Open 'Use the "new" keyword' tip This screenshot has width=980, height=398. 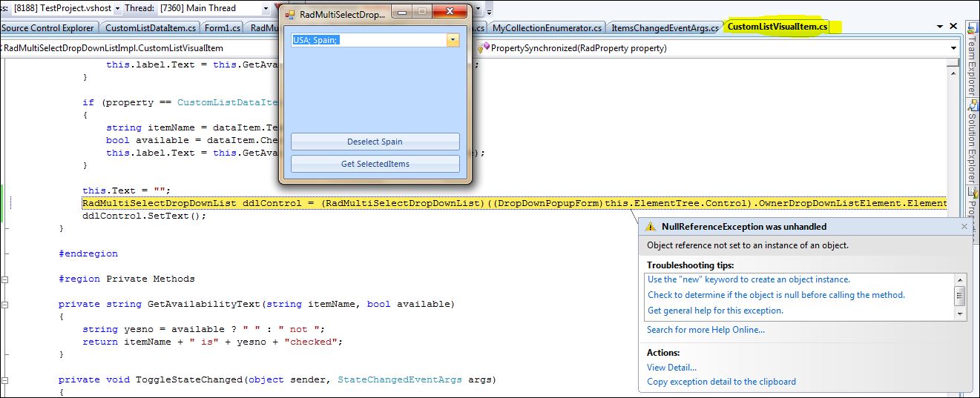749,279
